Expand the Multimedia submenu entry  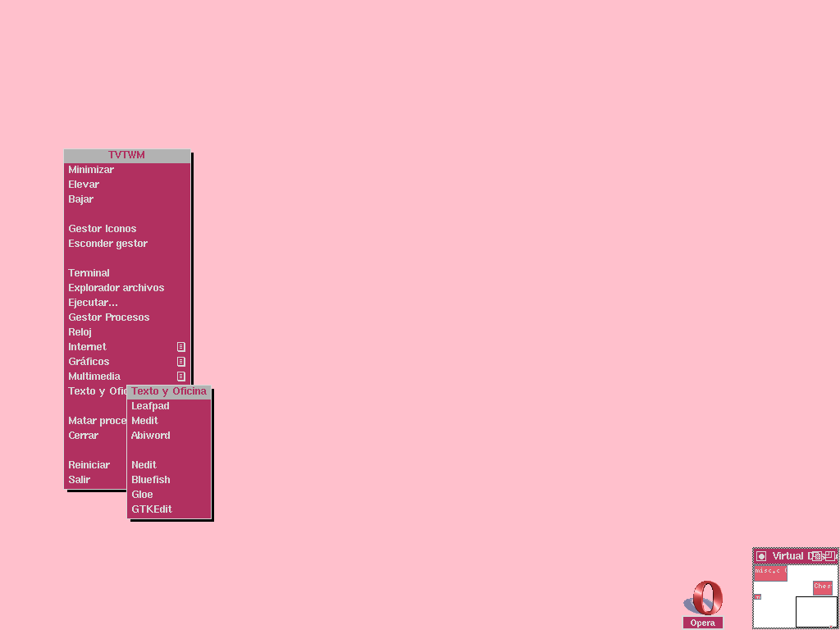pos(94,377)
